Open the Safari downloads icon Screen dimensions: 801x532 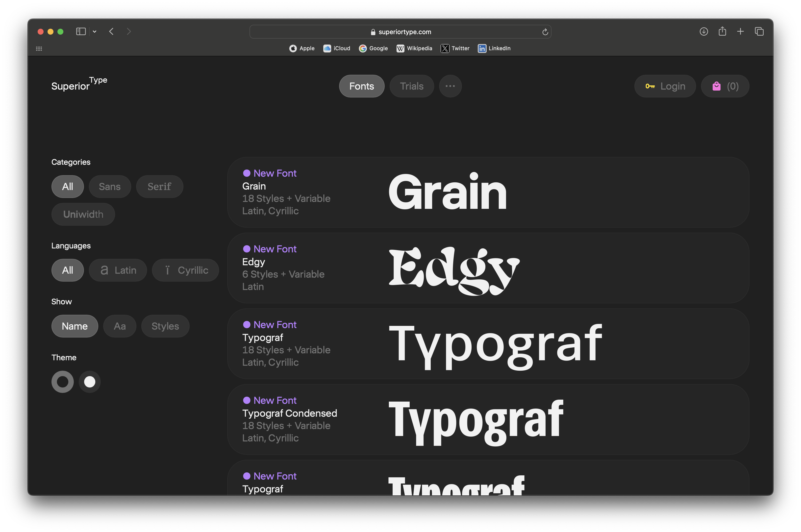(x=703, y=32)
